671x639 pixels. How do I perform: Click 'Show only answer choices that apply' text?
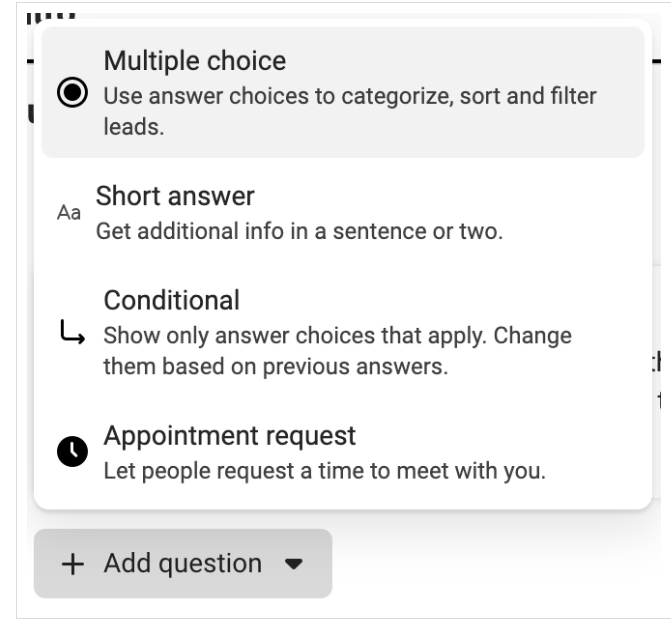click(338, 336)
